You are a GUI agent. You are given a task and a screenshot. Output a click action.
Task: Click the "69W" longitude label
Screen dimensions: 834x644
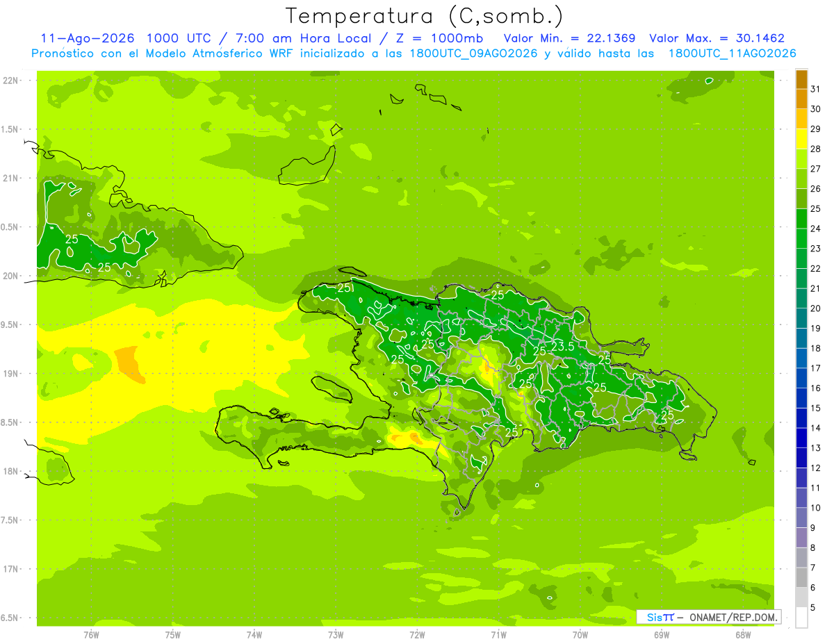pos(662,635)
